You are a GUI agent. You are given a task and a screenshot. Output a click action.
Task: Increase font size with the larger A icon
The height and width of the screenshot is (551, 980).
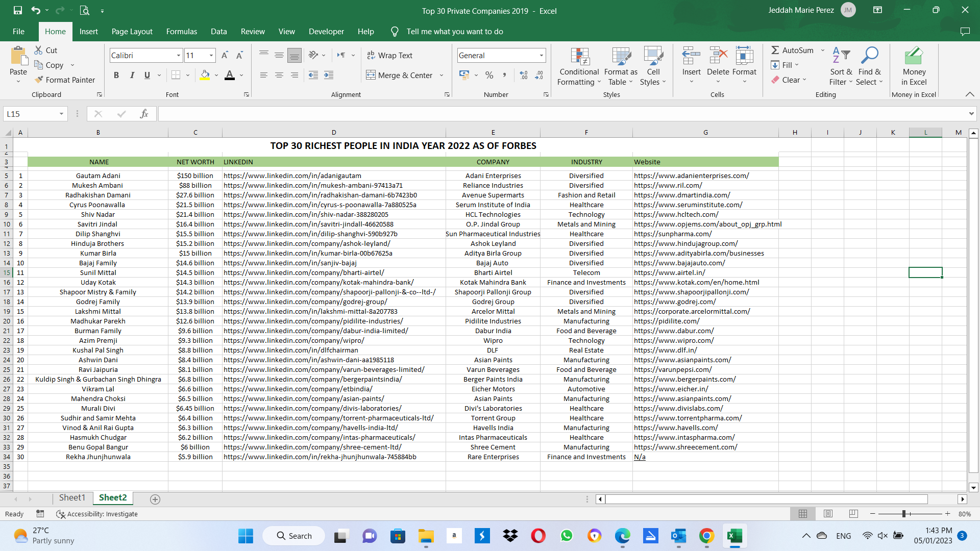(x=225, y=55)
